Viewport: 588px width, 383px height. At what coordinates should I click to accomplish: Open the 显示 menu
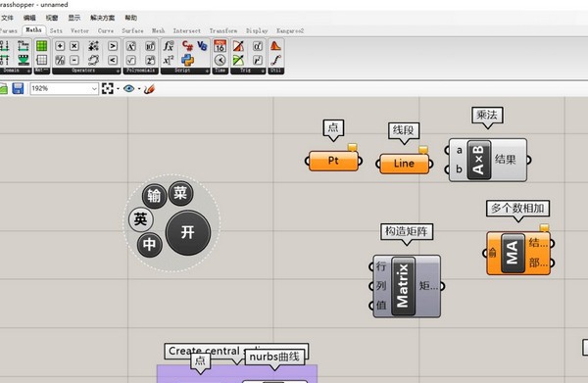(74, 18)
